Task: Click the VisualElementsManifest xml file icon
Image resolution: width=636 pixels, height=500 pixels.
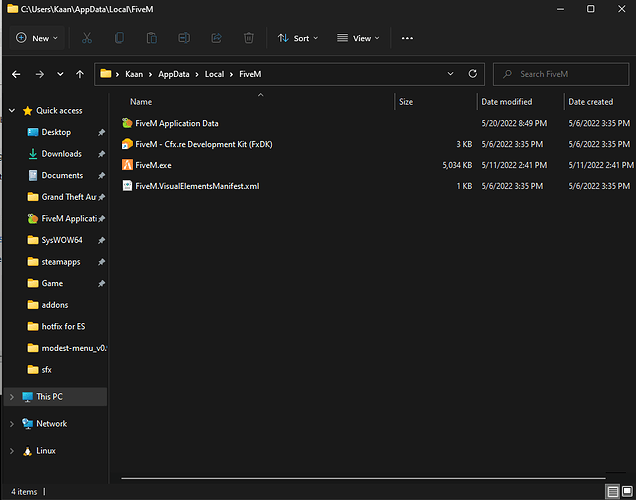Action: pyautogui.click(x=127, y=186)
